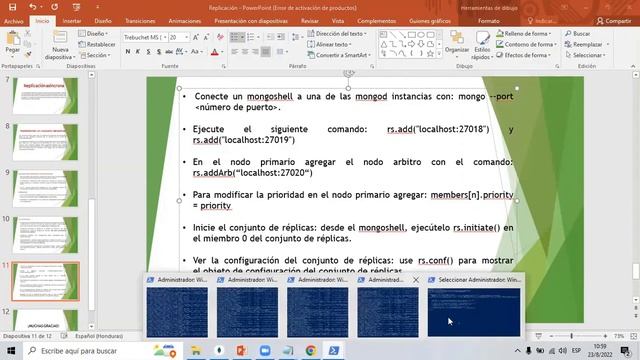The height and width of the screenshot is (360, 640).
Task: Align text to the right
Action: (x=255, y=52)
